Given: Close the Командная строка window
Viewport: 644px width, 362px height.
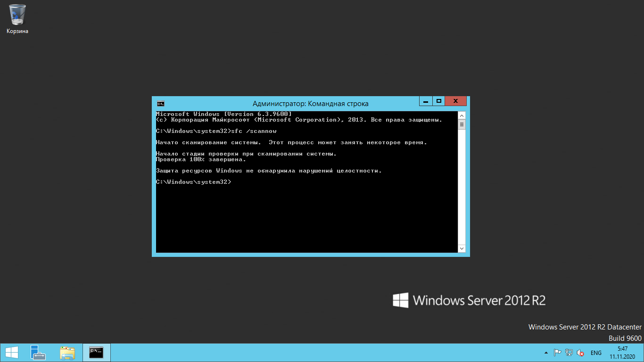Looking at the screenshot, I should coord(455,101).
